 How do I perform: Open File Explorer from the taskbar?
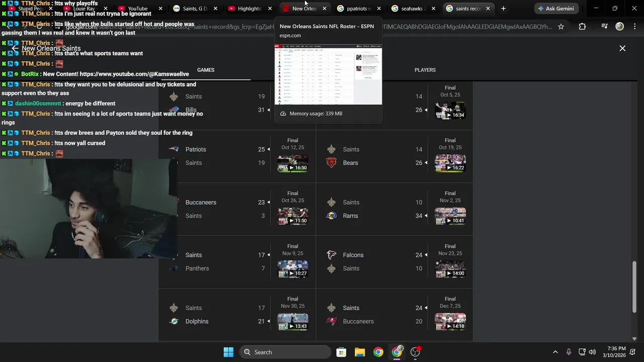pos(360,352)
